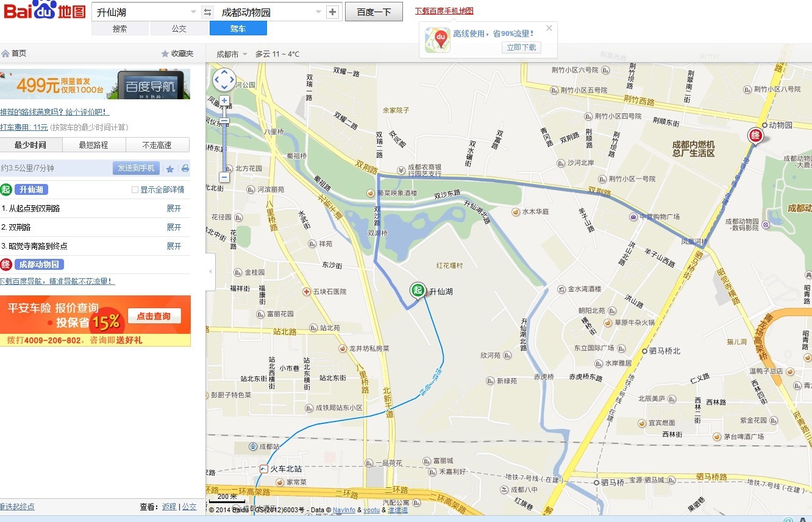Select the 最短路程 route option
The image size is (812, 522).
point(94,145)
